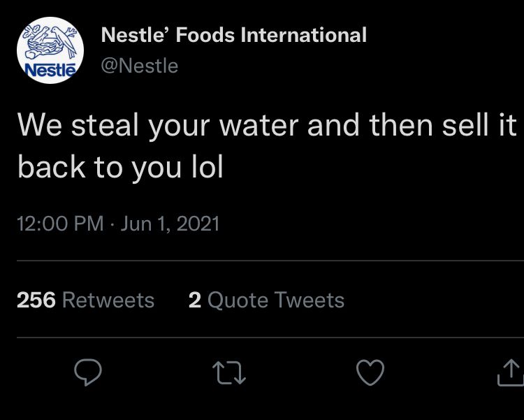
Task: Click the blue Nestle wordmark in the avatar
Action: pyautogui.click(x=50, y=70)
